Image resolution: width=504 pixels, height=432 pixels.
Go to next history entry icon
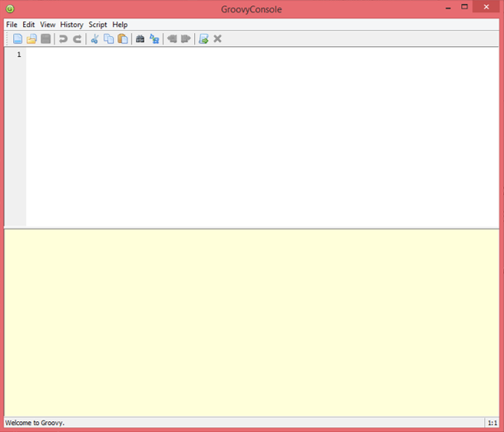(x=186, y=39)
